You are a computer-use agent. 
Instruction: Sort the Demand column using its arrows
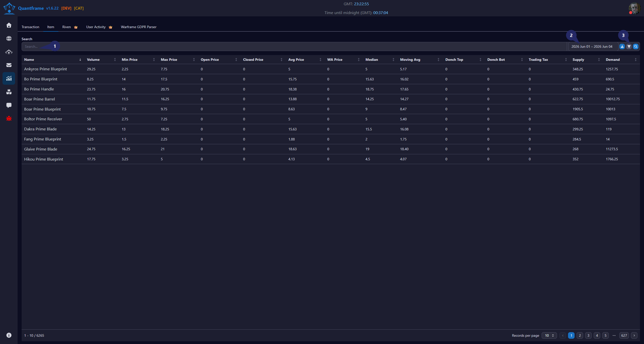(636, 60)
